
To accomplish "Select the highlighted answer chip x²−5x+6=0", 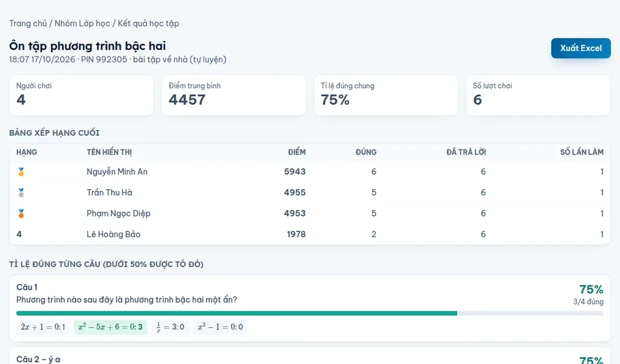I will click(x=110, y=327).
